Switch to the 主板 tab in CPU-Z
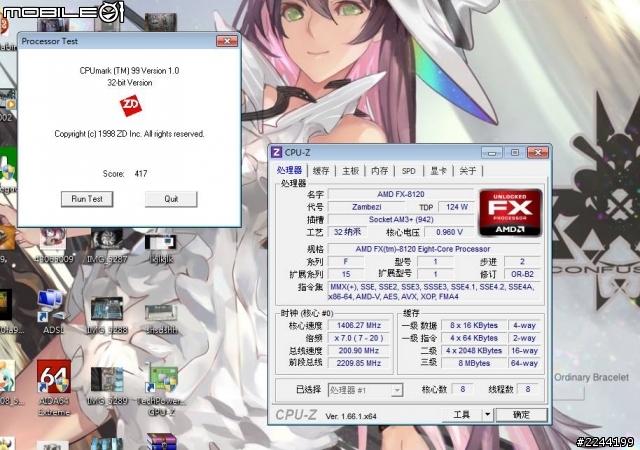 (x=350, y=171)
